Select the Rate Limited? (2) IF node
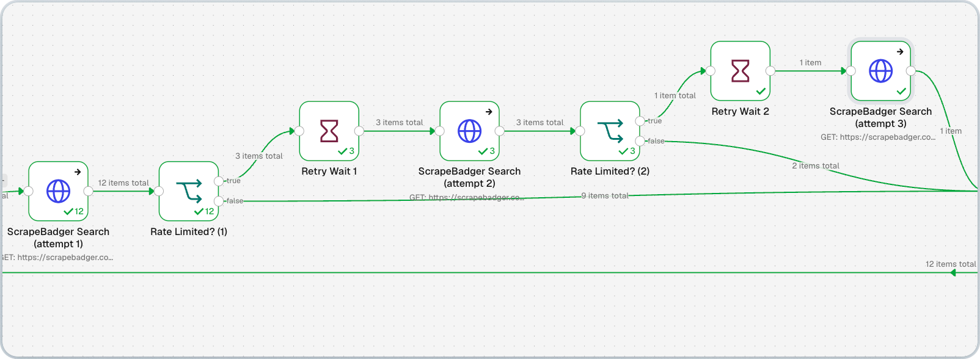980x359 pixels. (610, 131)
